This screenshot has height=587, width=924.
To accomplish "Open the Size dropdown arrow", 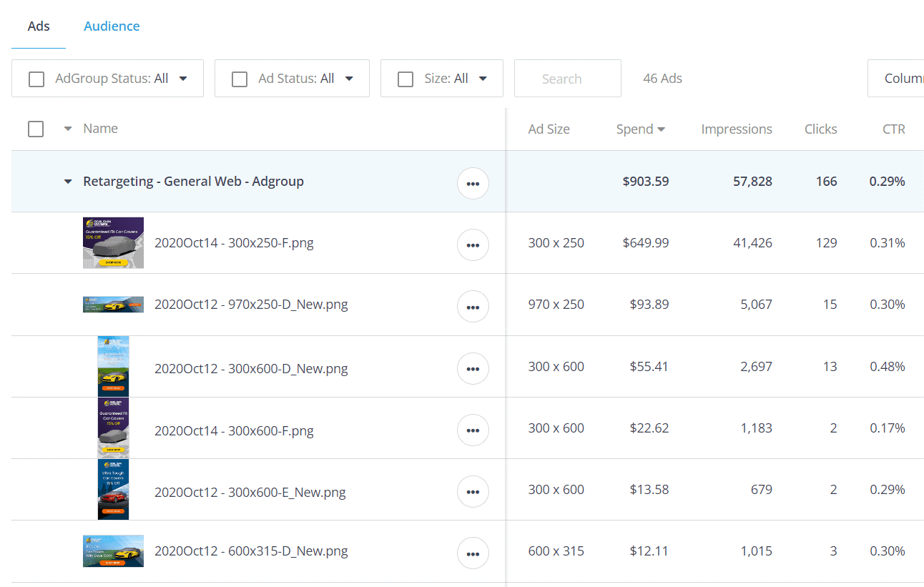I will pyautogui.click(x=483, y=79).
